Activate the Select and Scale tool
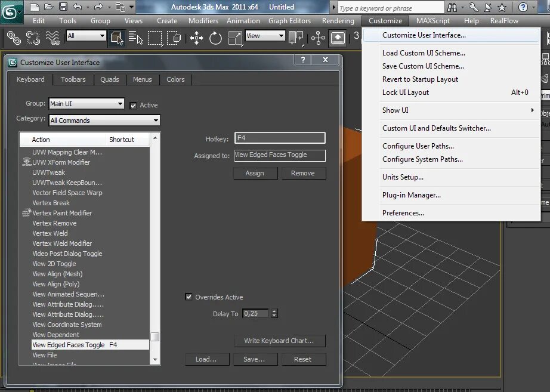The height and width of the screenshot is (392, 550). 235,38
